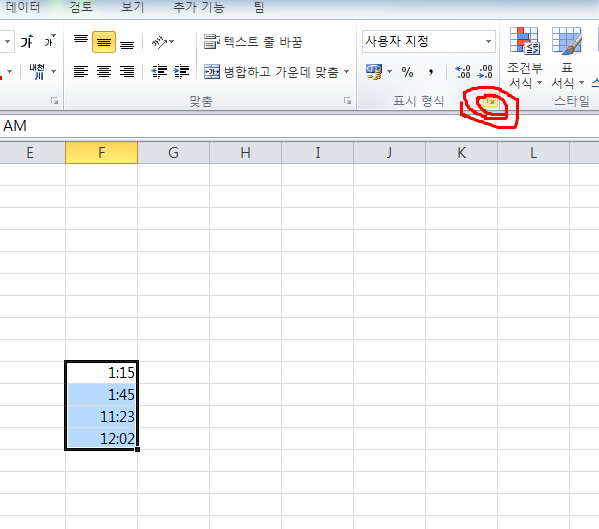Open the 사용자 지정 number format combo box
The image size is (599, 529).
(x=428, y=41)
